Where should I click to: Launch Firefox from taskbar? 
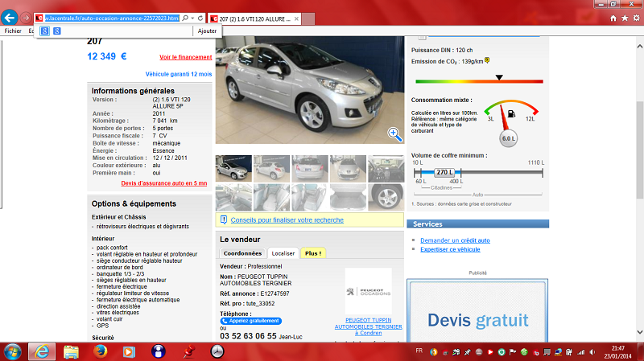pyautogui.click(x=100, y=351)
